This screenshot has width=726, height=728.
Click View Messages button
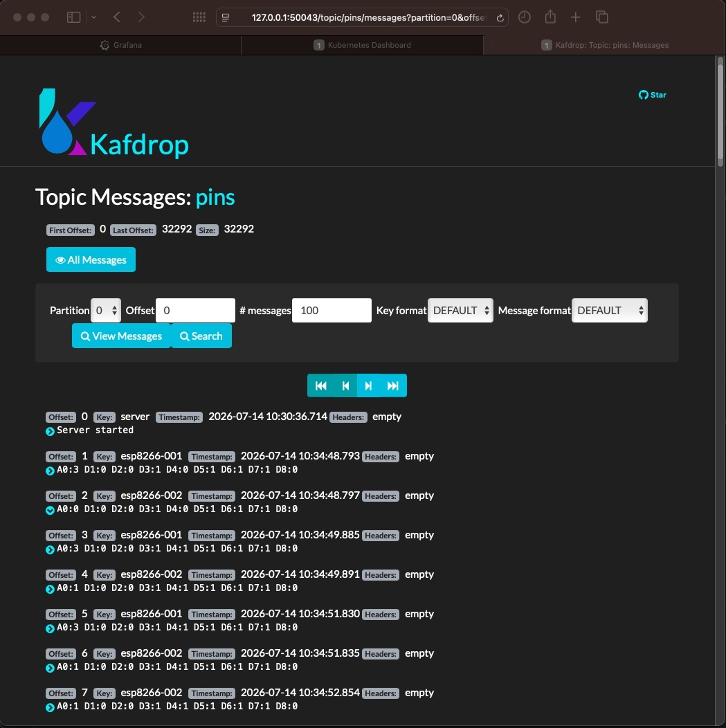(121, 336)
